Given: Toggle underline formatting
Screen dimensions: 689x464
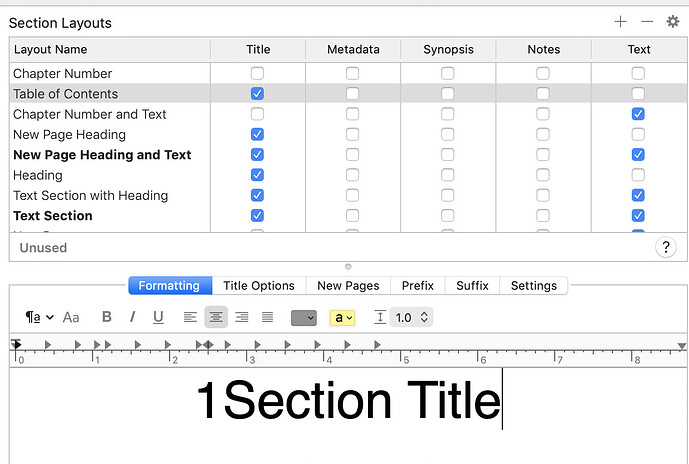Looking at the screenshot, I should 158,317.
